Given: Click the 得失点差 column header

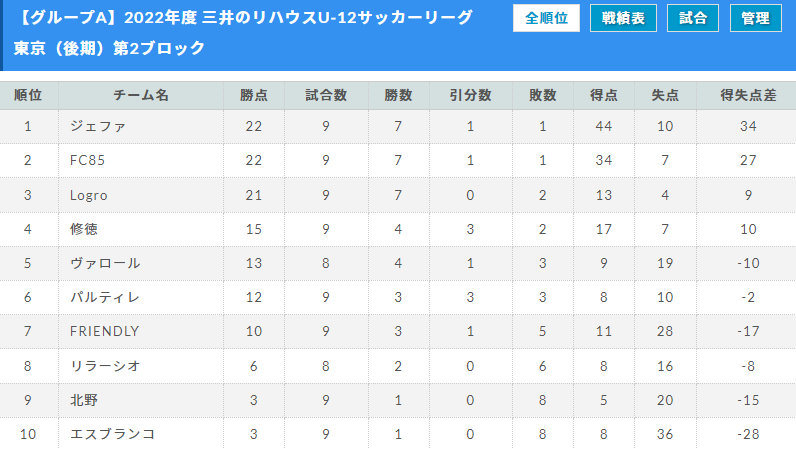Looking at the screenshot, I should click(748, 95).
